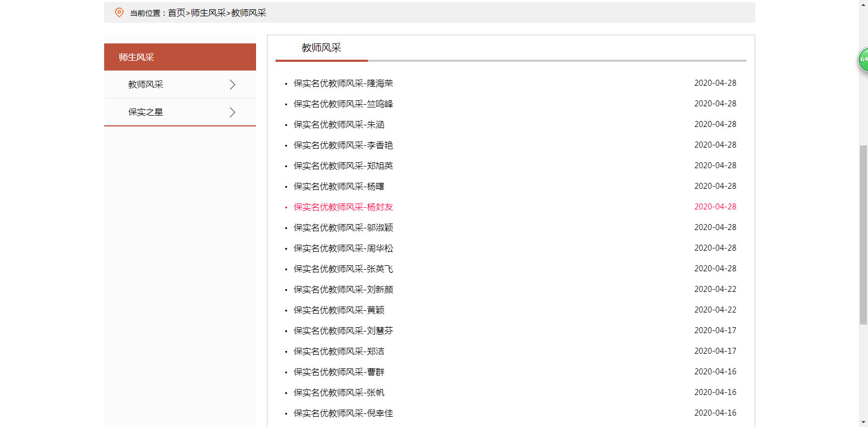Select the 师生风采 sidebar header
The image size is (868, 427).
point(180,57)
